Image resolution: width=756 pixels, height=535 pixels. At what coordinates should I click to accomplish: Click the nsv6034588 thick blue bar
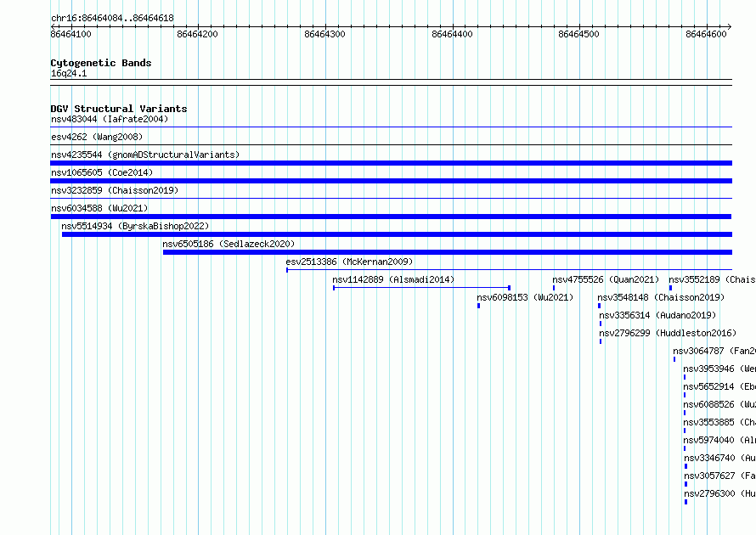(391, 217)
